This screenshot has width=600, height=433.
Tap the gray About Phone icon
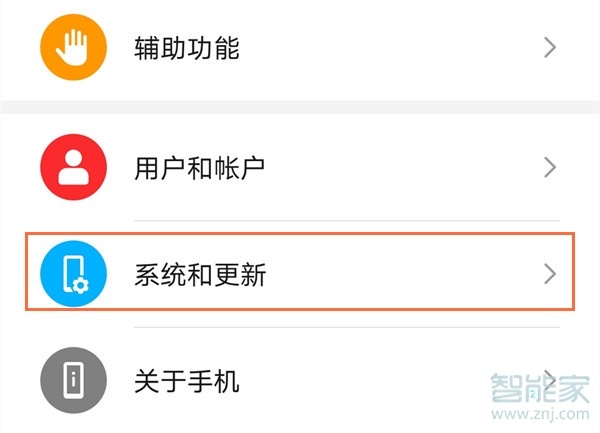point(73,380)
